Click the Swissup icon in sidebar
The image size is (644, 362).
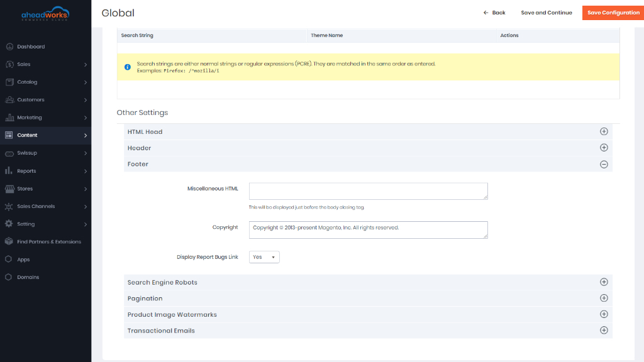9,153
